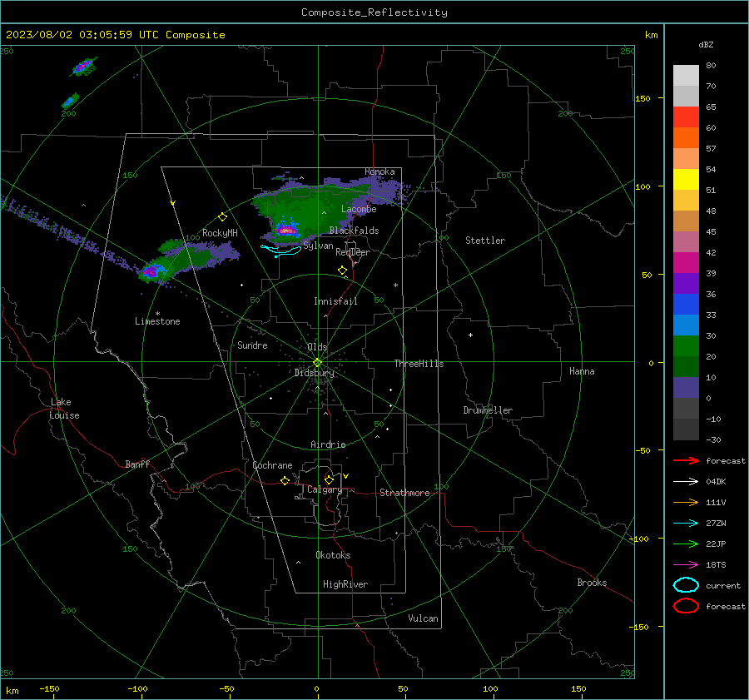This screenshot has height=700, width=749.
Task: Click the RedDeer city label
Action: tap(353, 252)
